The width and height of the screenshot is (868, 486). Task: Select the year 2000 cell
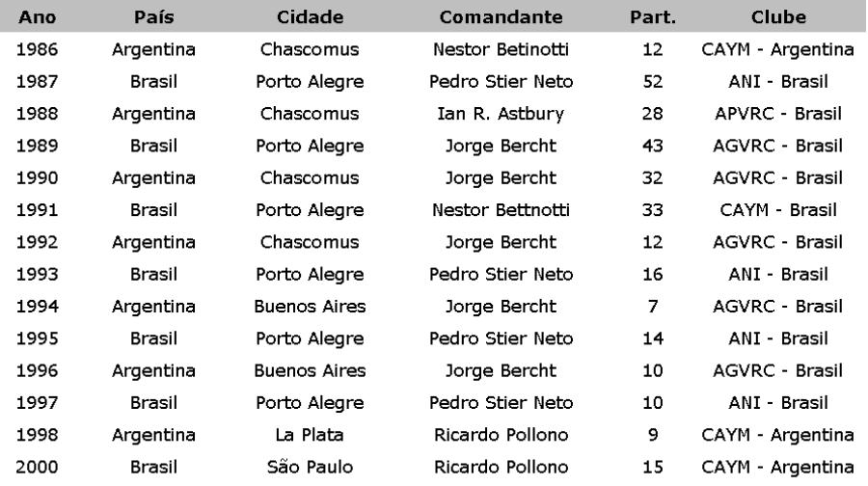pos(37,467)
